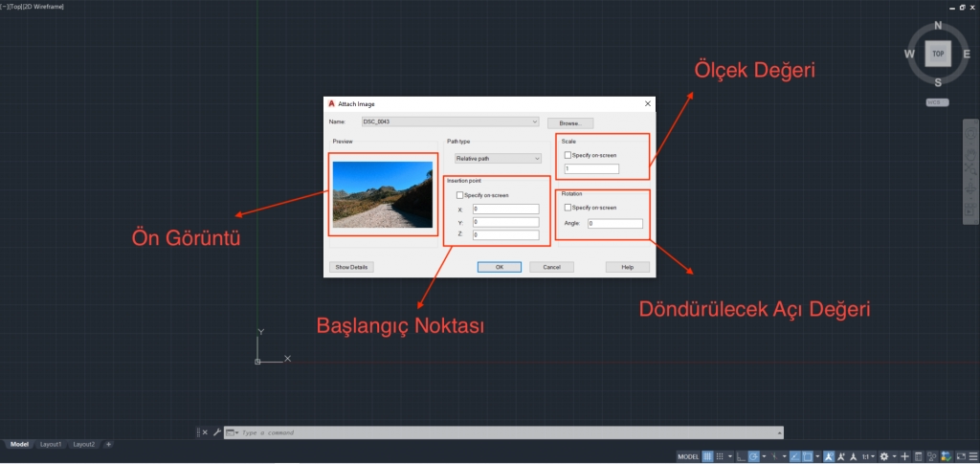Add new layout with plus tab

click(x=108, y=444)
